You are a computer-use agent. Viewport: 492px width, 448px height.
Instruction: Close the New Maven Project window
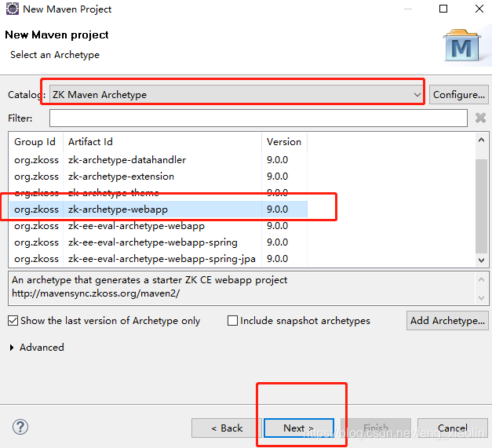pos(479,9)
